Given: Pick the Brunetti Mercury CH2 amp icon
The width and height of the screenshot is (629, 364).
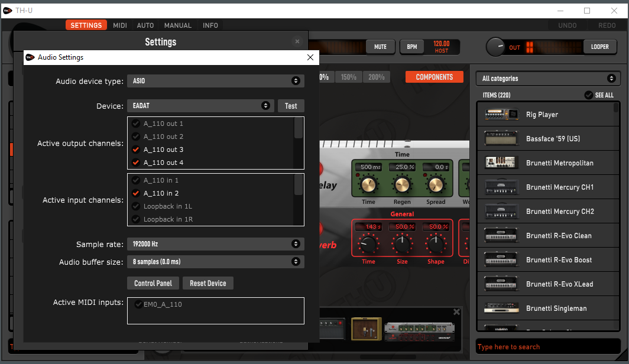Looking at the screenshot, I should (501, 212).
